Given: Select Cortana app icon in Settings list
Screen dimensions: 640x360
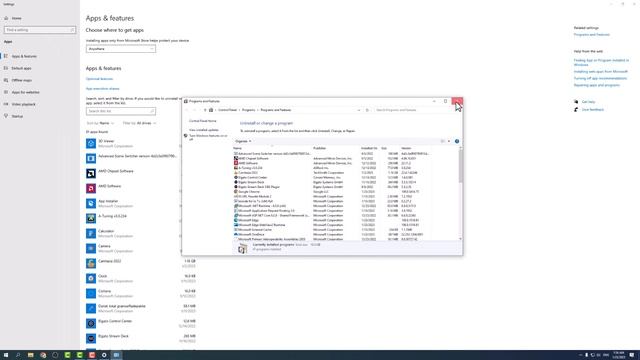Looking at the screenshot, I should [91, 293].
